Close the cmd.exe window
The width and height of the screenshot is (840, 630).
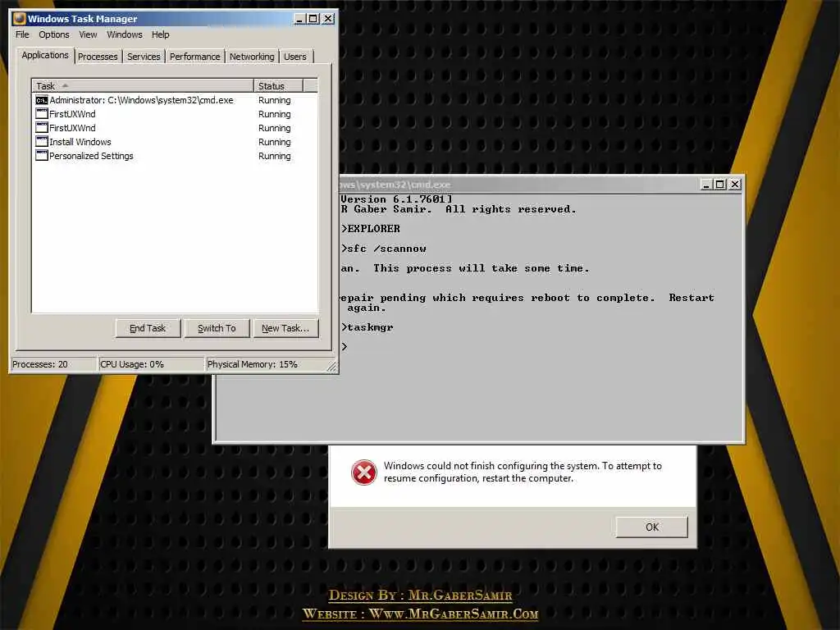click(x=735, y=185)
